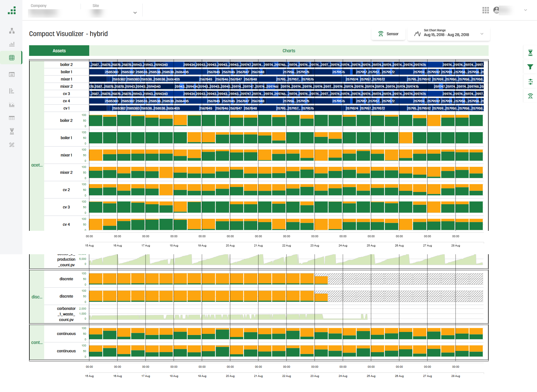The width and height of the screenshot is (537, 392).
Task: Click the mixer 2 bar chart label
Action: coord(66,172)
